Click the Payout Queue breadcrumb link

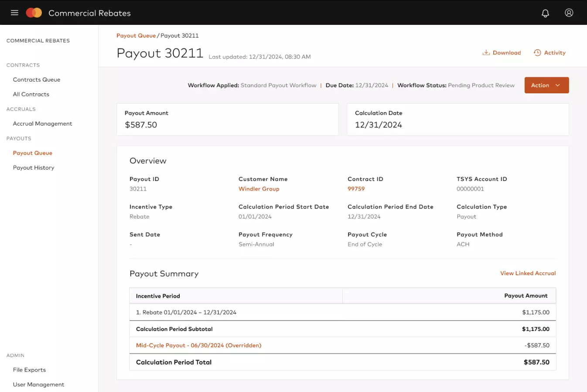click(136, 36)
